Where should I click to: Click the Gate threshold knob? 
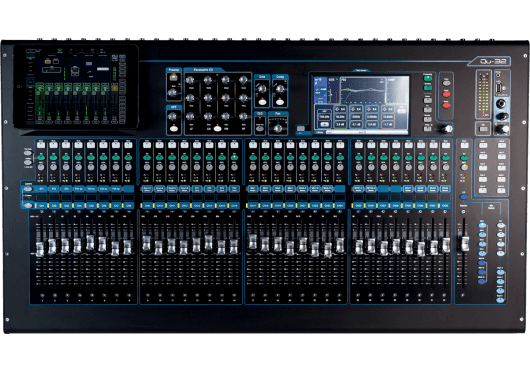(262, 89)
